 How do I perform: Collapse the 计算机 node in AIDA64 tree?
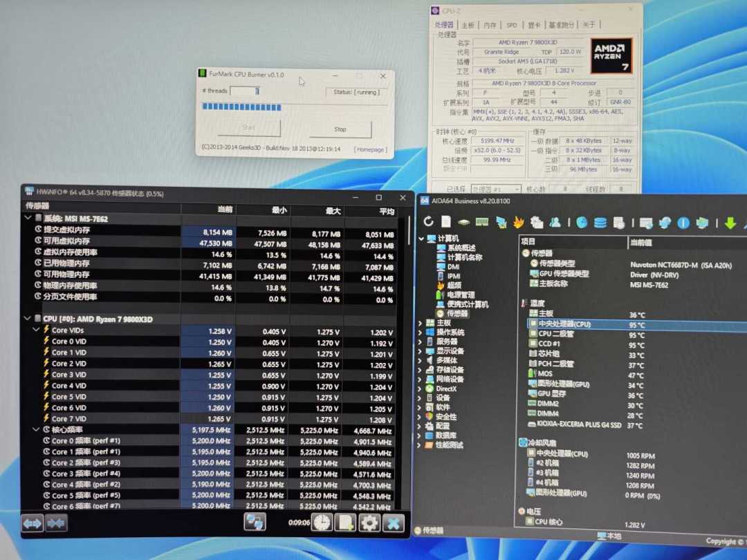[x=421, y=238]
